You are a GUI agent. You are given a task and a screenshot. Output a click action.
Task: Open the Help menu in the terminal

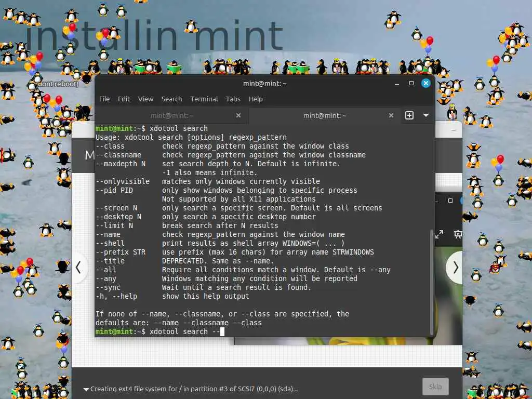(x=256, y=99)
